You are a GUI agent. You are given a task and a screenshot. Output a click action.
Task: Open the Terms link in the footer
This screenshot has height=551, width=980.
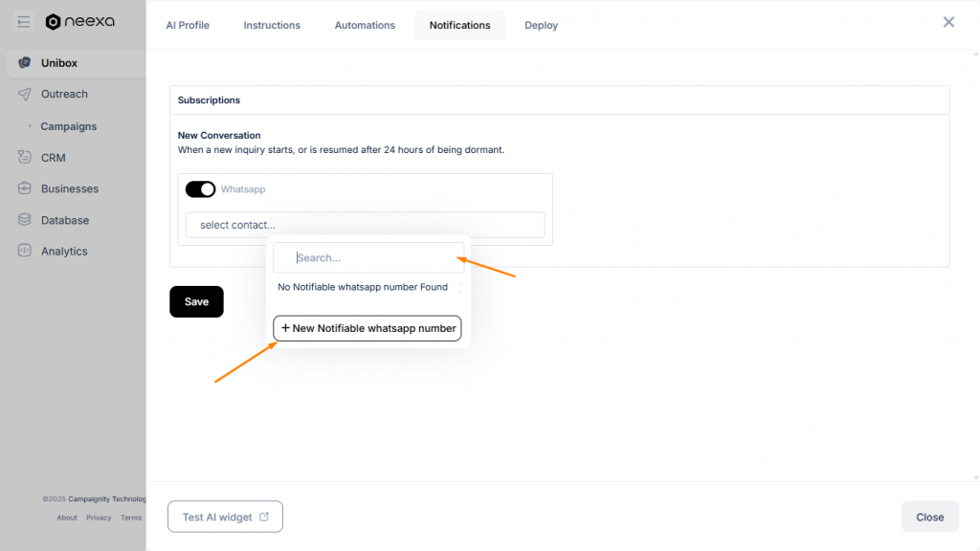pyautogui.click(x=131, y=518)
